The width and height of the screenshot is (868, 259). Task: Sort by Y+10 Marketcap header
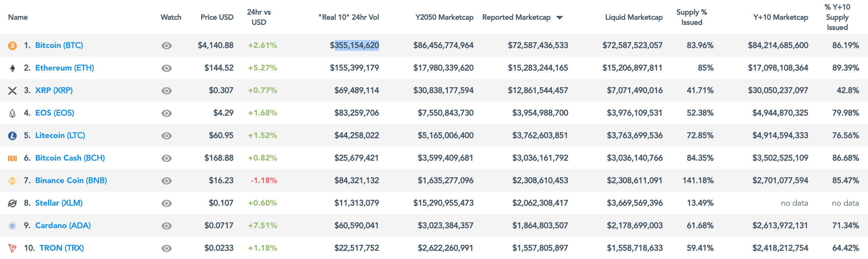pos(781,17)
